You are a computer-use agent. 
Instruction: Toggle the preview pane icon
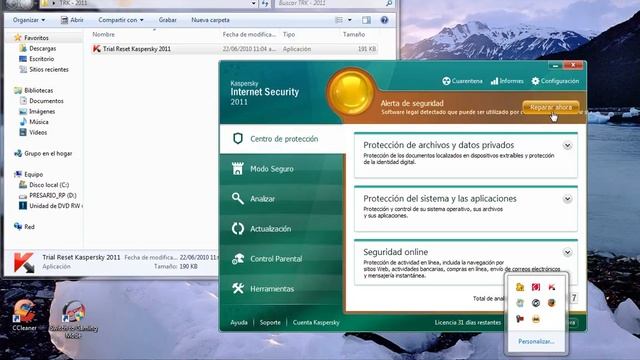coord(366,20)
